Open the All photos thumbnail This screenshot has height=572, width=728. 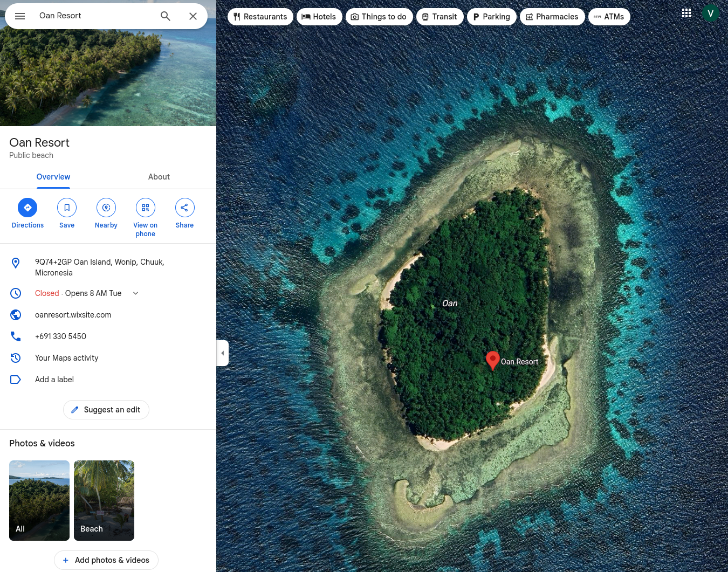39,500
